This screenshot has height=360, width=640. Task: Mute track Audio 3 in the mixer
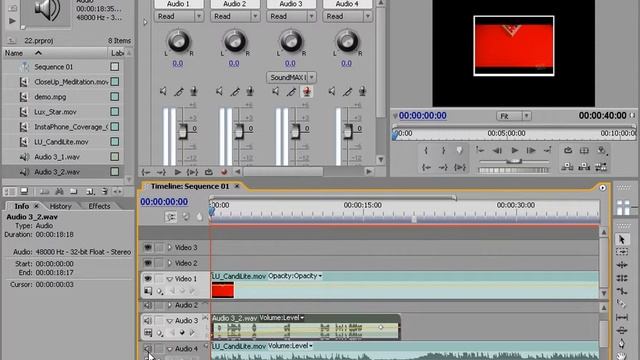coord(276,91)
